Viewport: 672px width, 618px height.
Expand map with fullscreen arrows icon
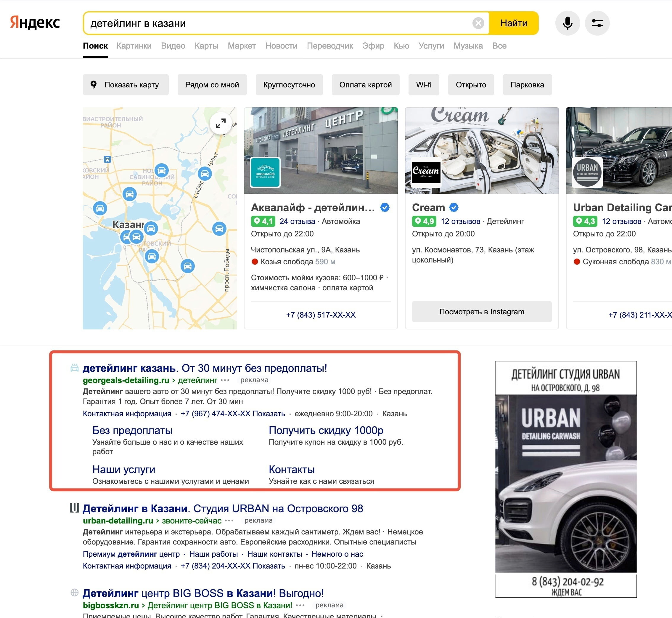221,124
